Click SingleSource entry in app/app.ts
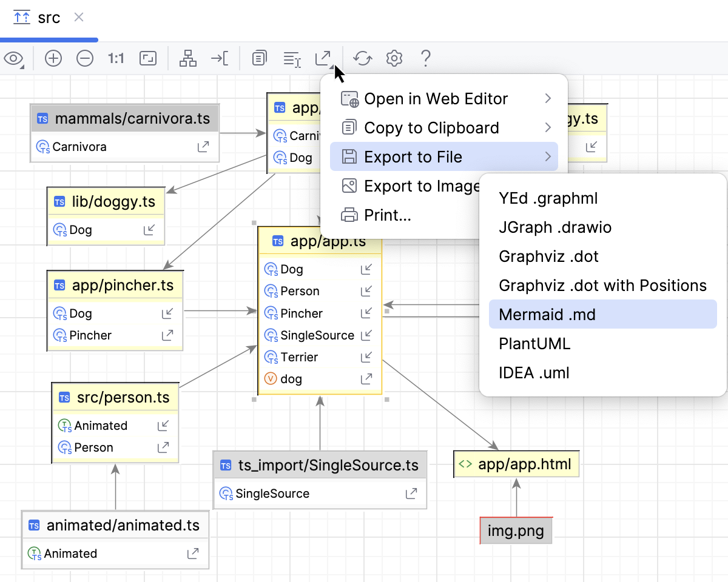This screenshot has width=728, height=582. 317,335
